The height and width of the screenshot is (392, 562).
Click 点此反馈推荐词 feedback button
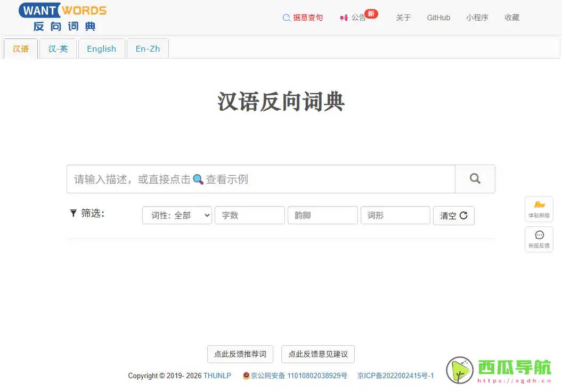coord(240,354)
